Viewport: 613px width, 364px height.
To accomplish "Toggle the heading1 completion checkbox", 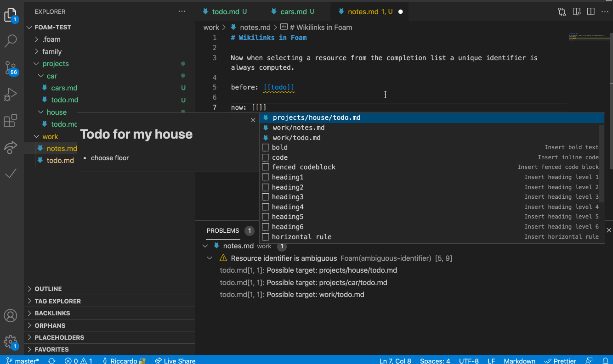I will (x=265, y=177).
